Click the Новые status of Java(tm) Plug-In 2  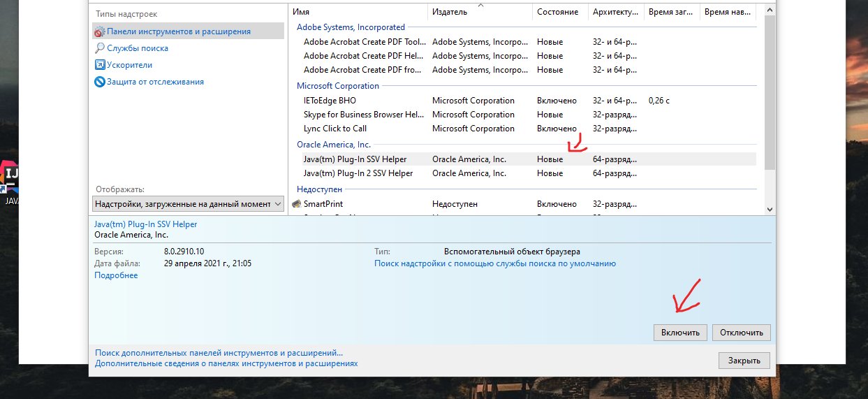(x=550, y=173)
